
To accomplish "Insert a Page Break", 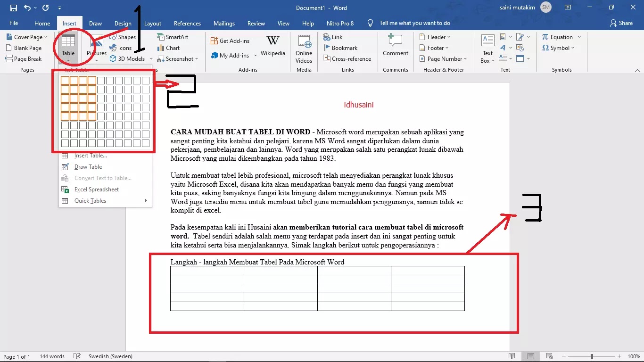I will (x=24, y=58).
